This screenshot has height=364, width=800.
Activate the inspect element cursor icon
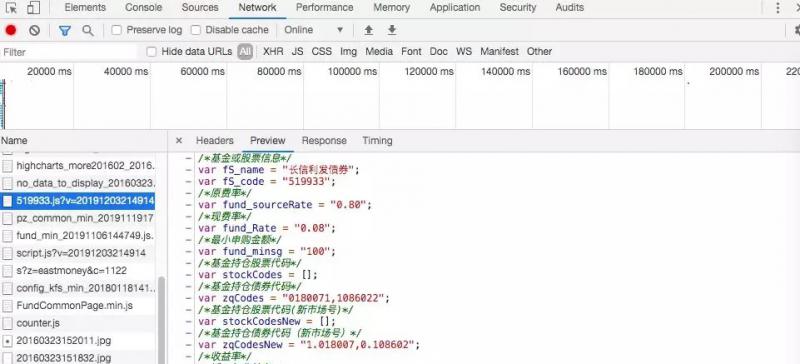point(11,8)
